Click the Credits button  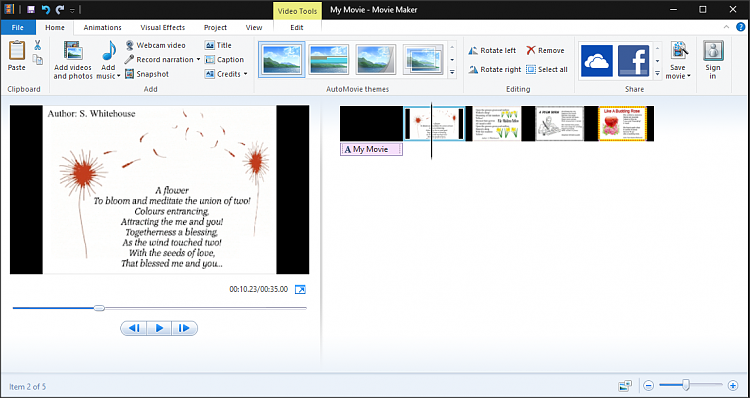[x=222, y=74]
